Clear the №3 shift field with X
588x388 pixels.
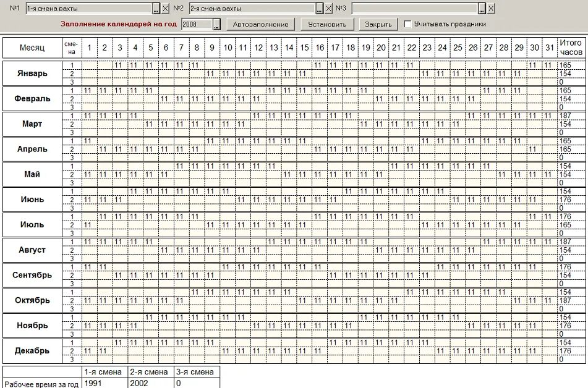click(491, 8)
